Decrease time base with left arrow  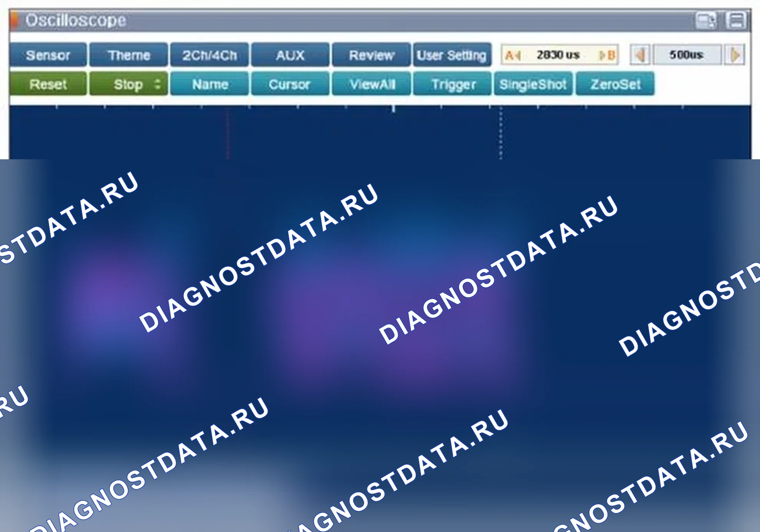pyautogui.click(x=640, y=55)
